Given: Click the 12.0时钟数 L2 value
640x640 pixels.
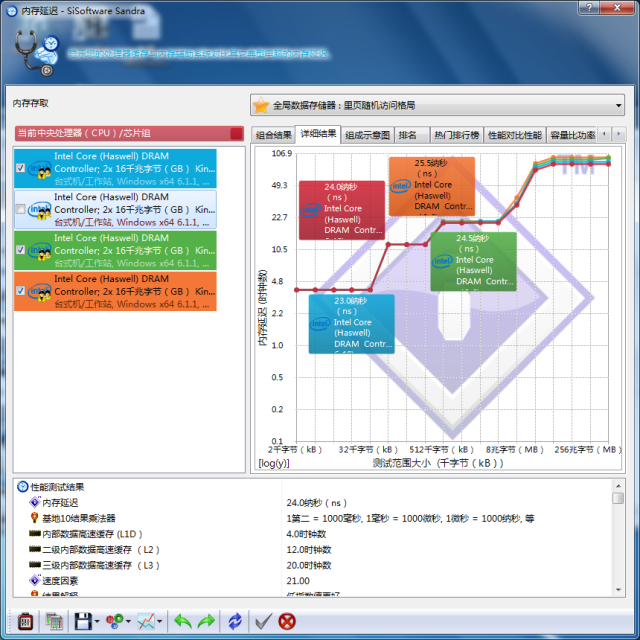Looking at the screenshot, I should click(x=309, y=549).
